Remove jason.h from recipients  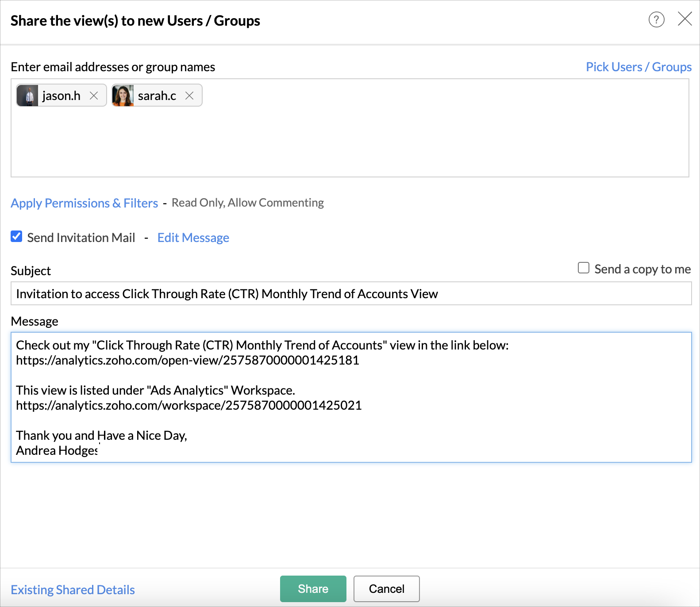tap(94, 96)
